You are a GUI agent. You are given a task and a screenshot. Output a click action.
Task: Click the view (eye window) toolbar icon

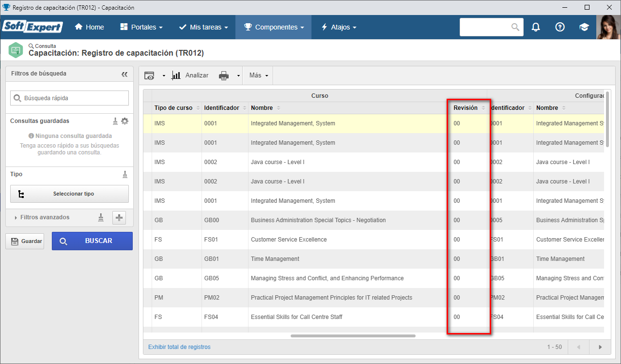click(x=150, y=76)
